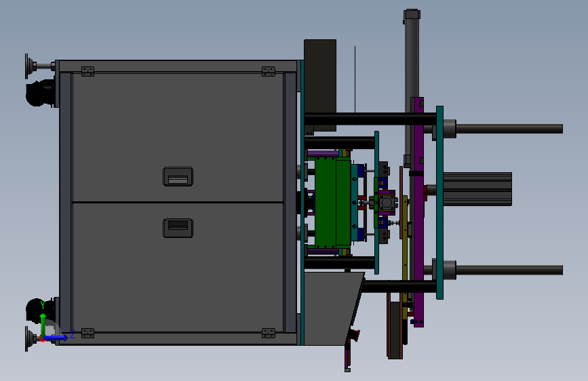The image size is (588, 381).
Task: Select the small gray central bearing block
Action: (x=387, y=203)
